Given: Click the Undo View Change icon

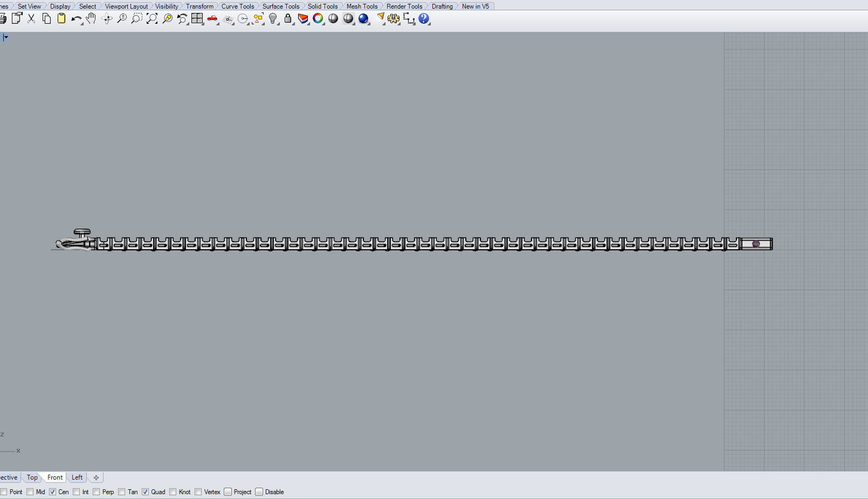Looking at the screenshot, I should click(x=182, y=19).
